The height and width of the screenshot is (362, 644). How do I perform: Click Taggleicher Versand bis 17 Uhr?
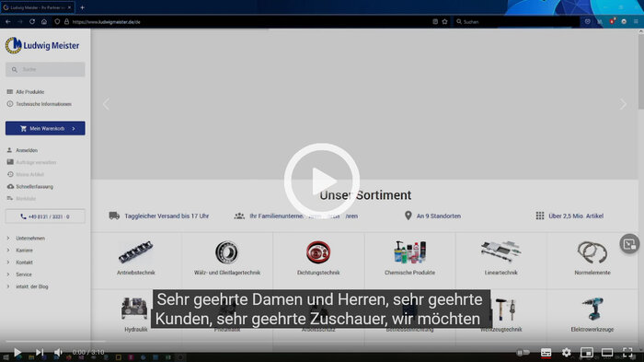click(x=167, y=216)
